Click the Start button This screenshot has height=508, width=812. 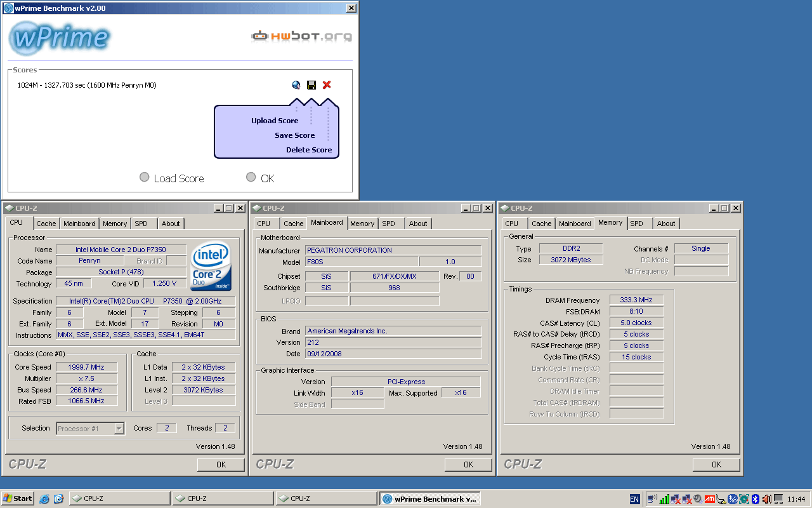click(18, 498)
